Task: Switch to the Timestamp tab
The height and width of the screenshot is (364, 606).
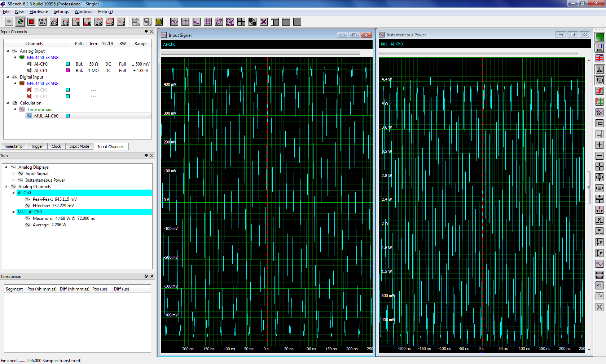Action: coord(13,146)
